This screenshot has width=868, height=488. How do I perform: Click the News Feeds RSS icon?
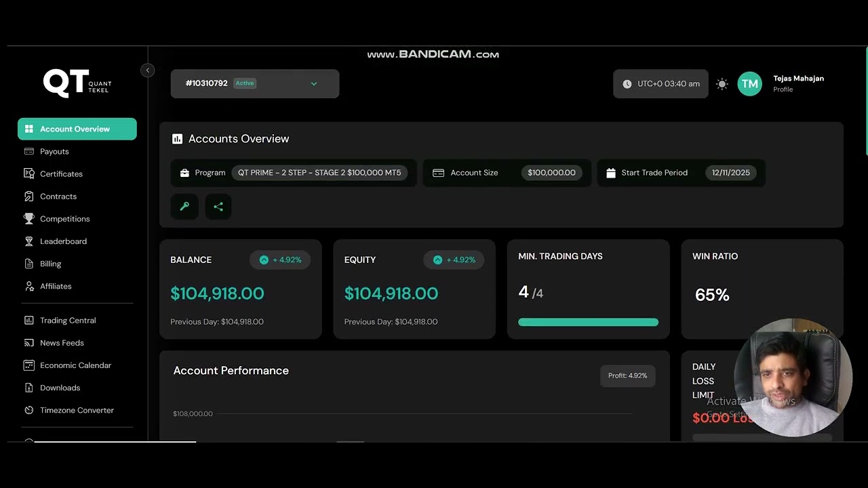[29, 343]
